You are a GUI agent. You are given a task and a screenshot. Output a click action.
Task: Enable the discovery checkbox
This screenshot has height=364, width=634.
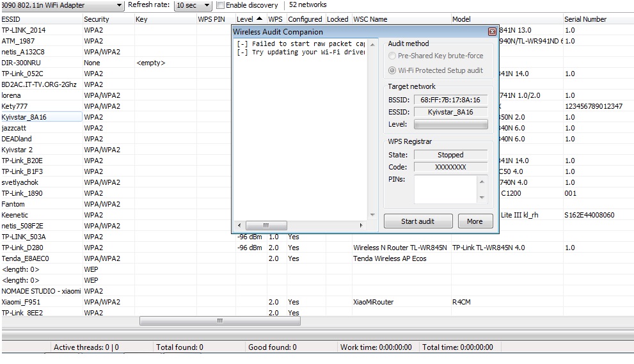(220, 5)
